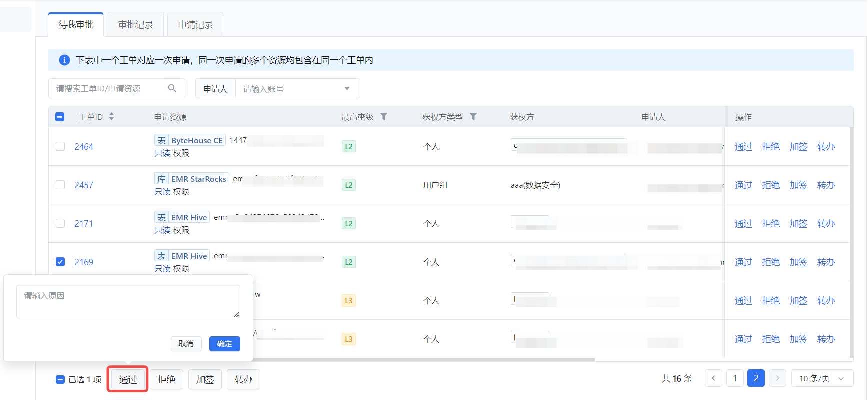Click 加签 for order 2464
868x400 pixels.
coord(798,146)
